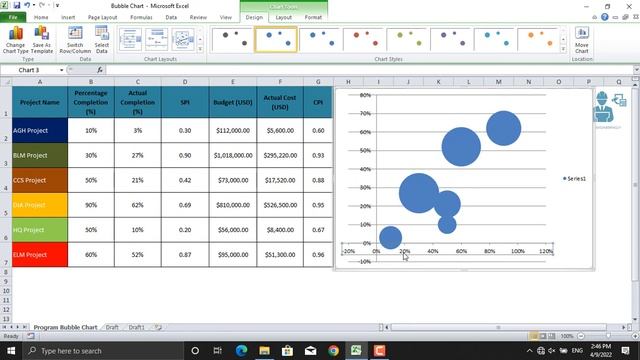The image size is (640, 360).
Task: Switch to the Home tab
Action: (41, 17)
